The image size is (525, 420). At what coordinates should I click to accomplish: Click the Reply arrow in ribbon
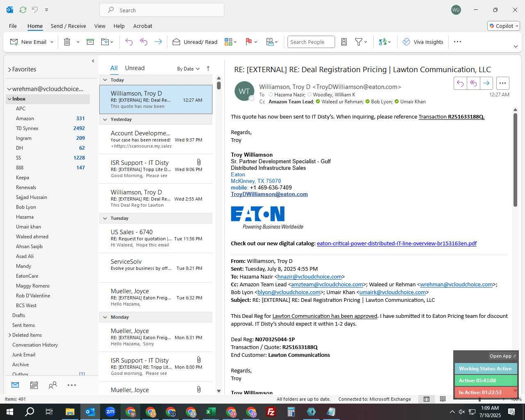pos(129,42)
